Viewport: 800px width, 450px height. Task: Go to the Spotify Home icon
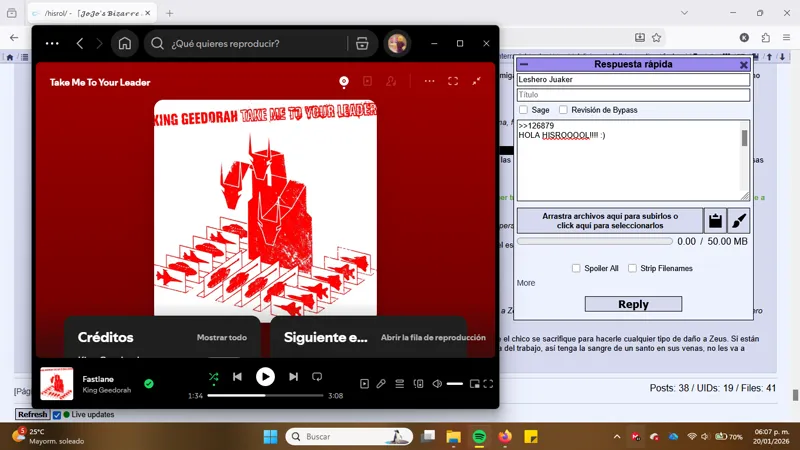(x=124, y=43)
